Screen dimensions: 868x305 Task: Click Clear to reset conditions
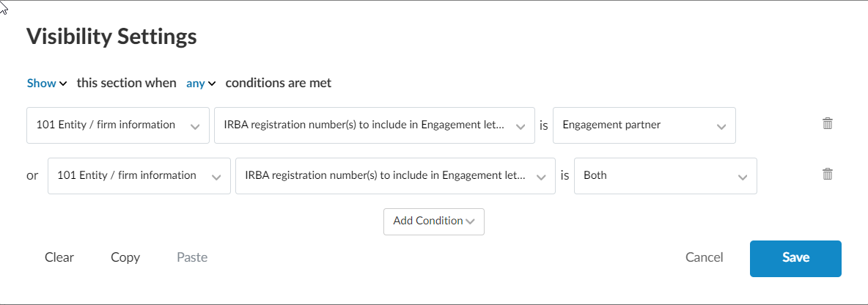59,257
